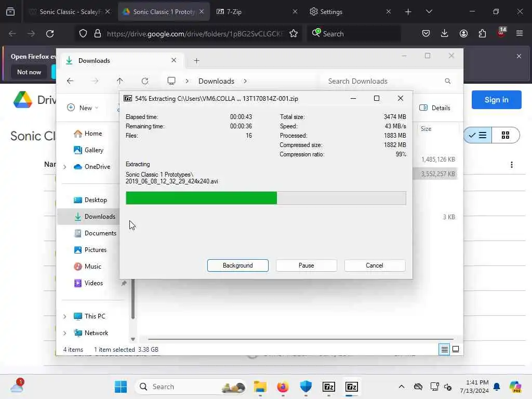This screenshot has width=532, height=399.
Task: Open a new Firefox tab
Action: (408, 12)
